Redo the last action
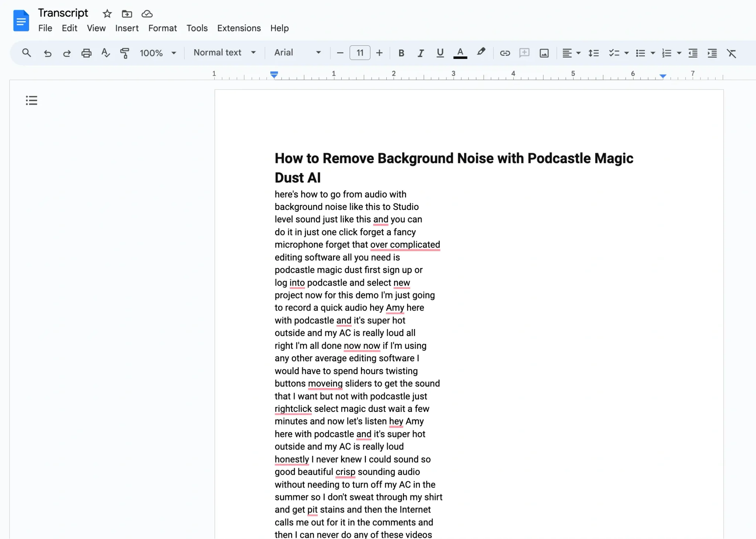Image resolution: width=756 pixels, height=539 pixels. pyautogui.click(x=67, y=53)
